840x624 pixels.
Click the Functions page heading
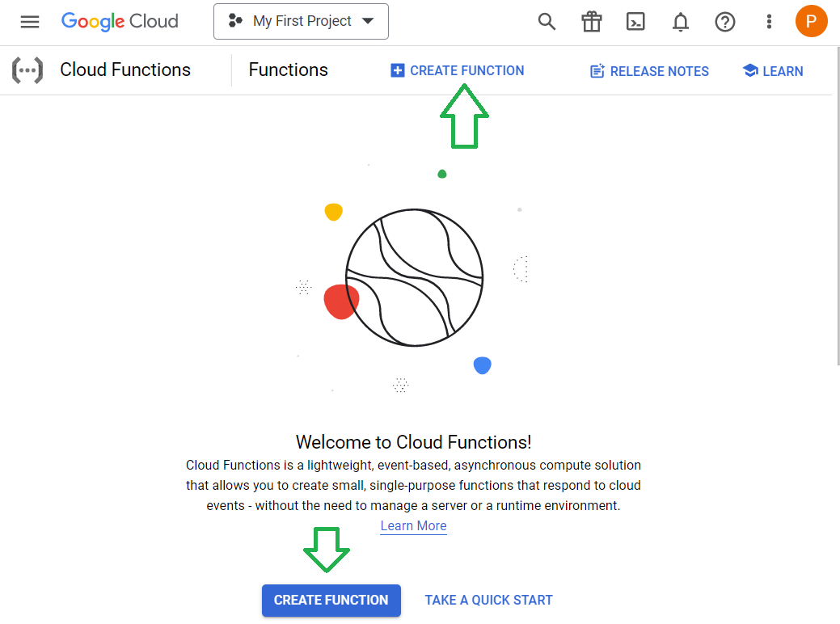click(x=288, y=70)
